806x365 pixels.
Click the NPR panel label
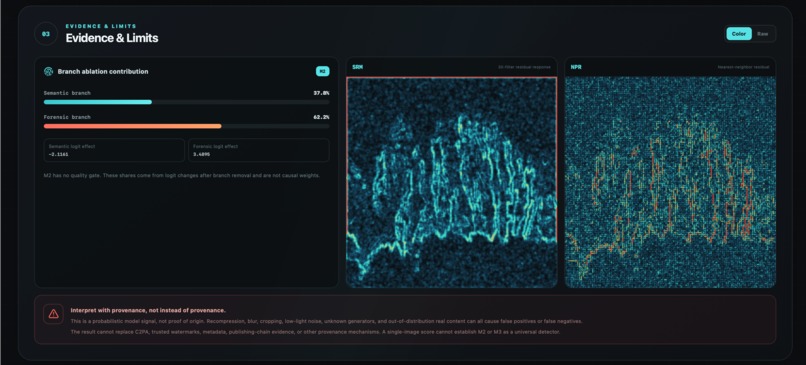(x=576, y=67)
